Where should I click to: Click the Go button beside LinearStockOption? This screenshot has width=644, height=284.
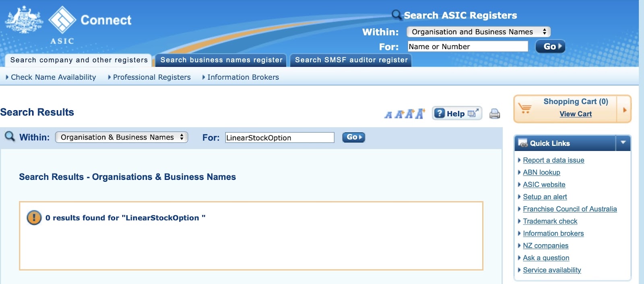point(353,137)
